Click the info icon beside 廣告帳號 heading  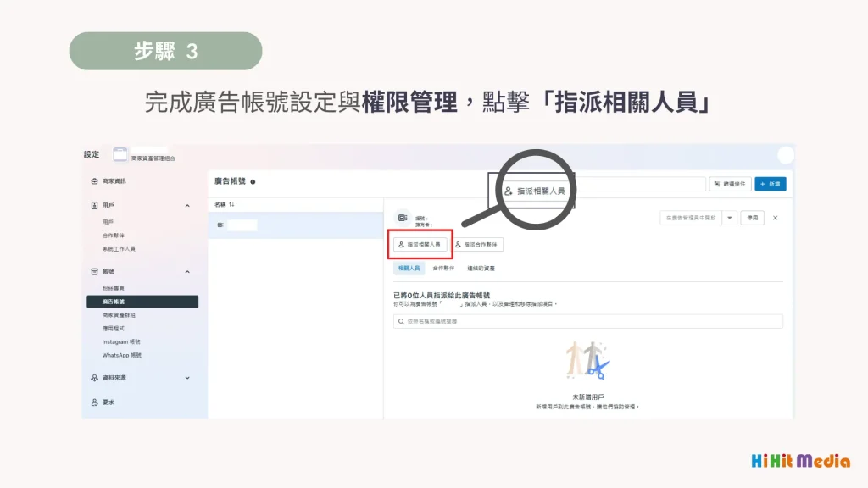(253, 182)
